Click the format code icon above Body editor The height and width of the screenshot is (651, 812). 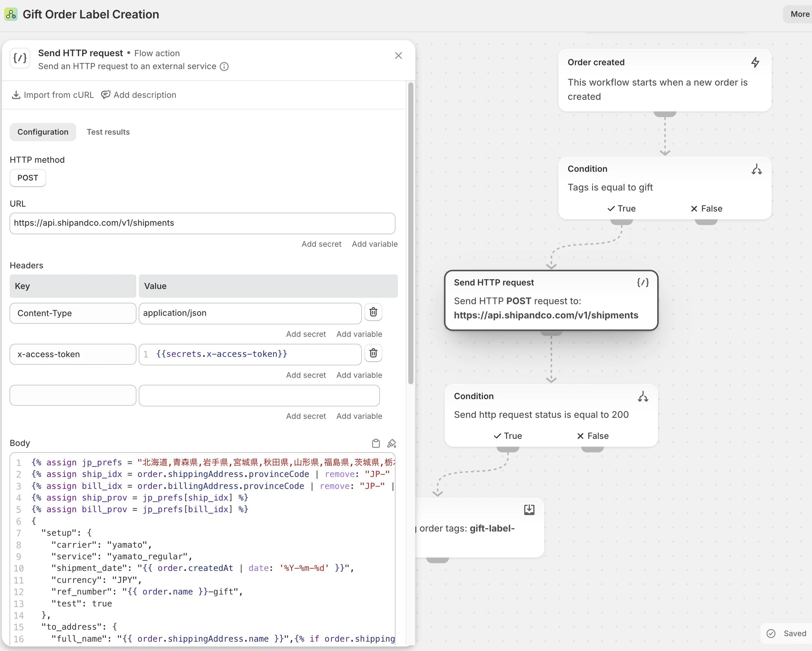392,443
